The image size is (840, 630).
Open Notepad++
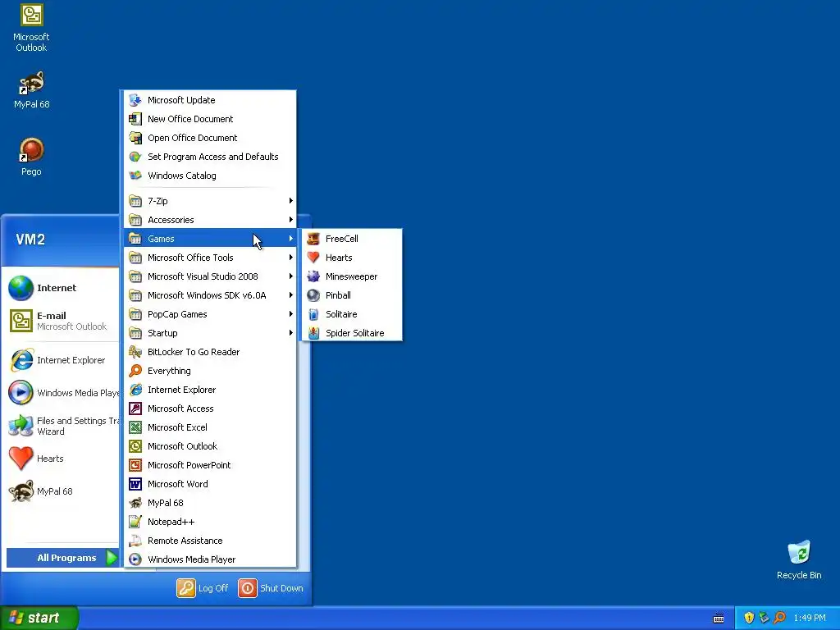[210, 522]
